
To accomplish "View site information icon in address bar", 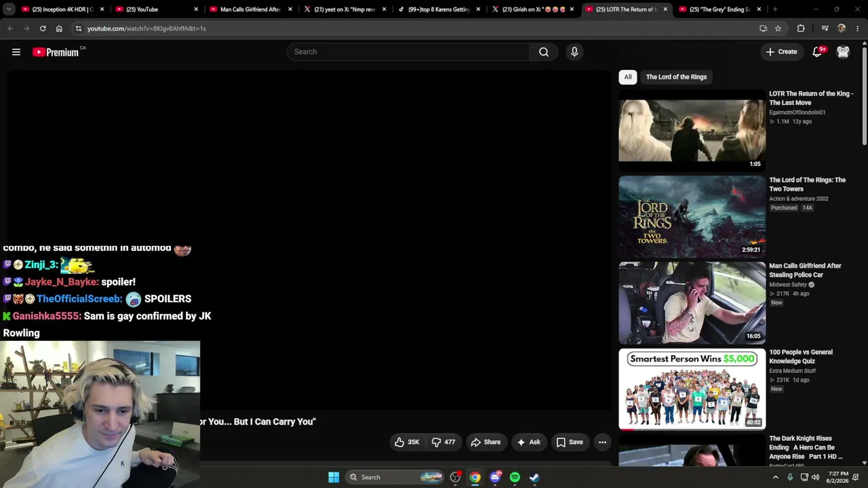I will pyautogui.click(x=79, y=28).
